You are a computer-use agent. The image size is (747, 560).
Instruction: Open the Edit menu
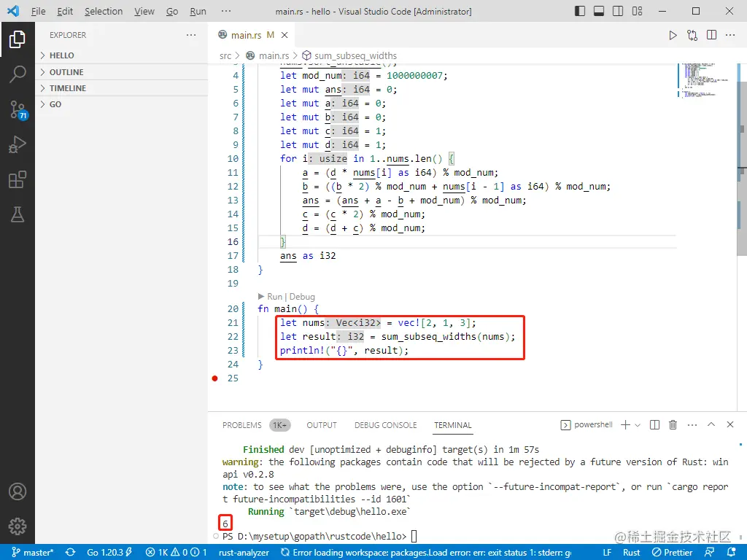click(x=65, y=11)
